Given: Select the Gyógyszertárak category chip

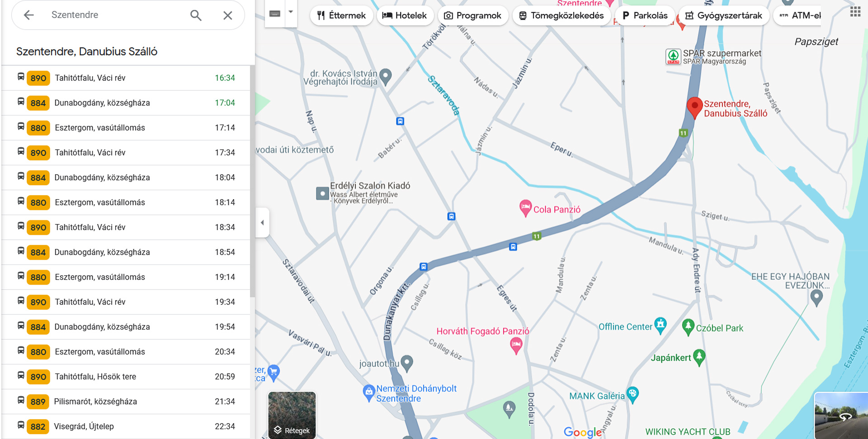Looking at the screenshot, I should [x=724, y=15].
